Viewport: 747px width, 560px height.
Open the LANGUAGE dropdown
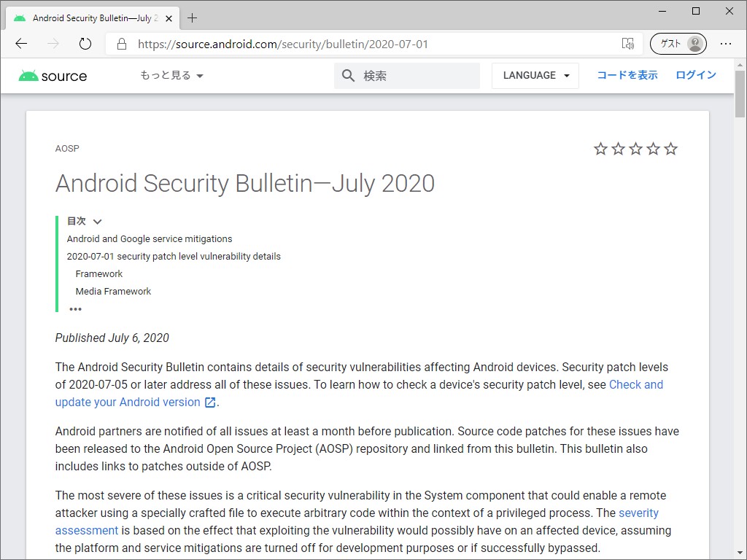pos(535,75)
